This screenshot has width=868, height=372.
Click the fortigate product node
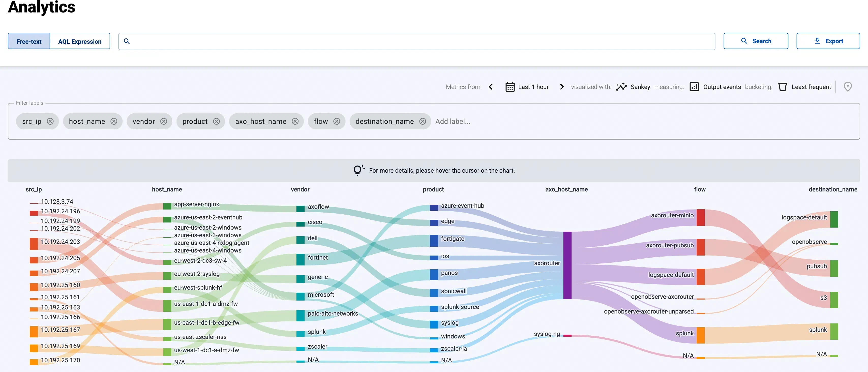point(434,241)
